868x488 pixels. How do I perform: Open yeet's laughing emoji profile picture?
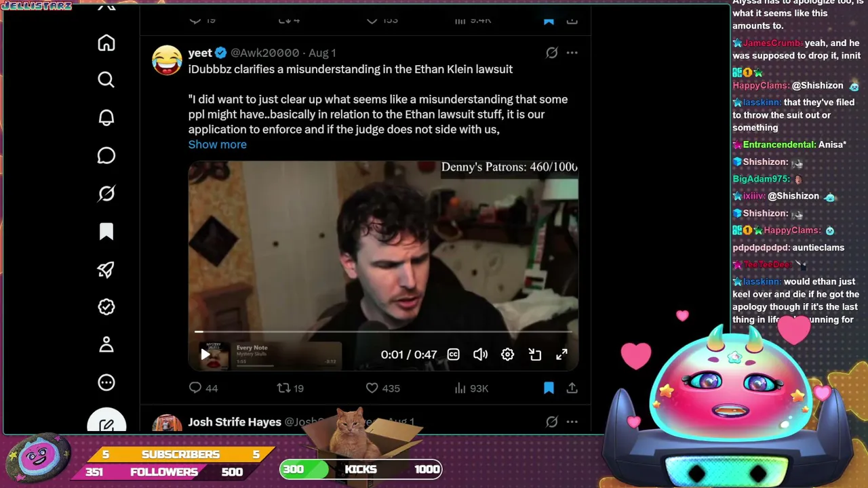tap(167, 60)
